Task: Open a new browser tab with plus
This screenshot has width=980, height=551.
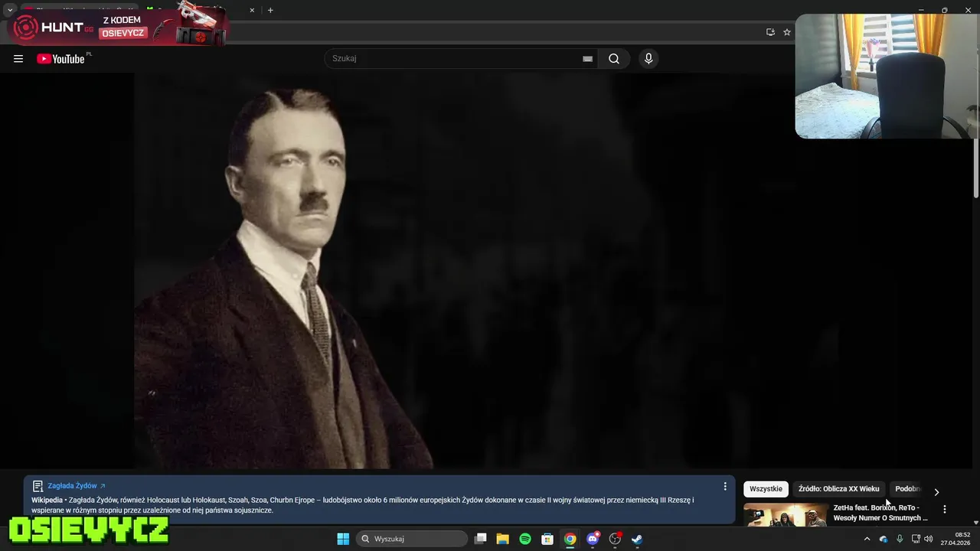Action: [x=270, y=10]
